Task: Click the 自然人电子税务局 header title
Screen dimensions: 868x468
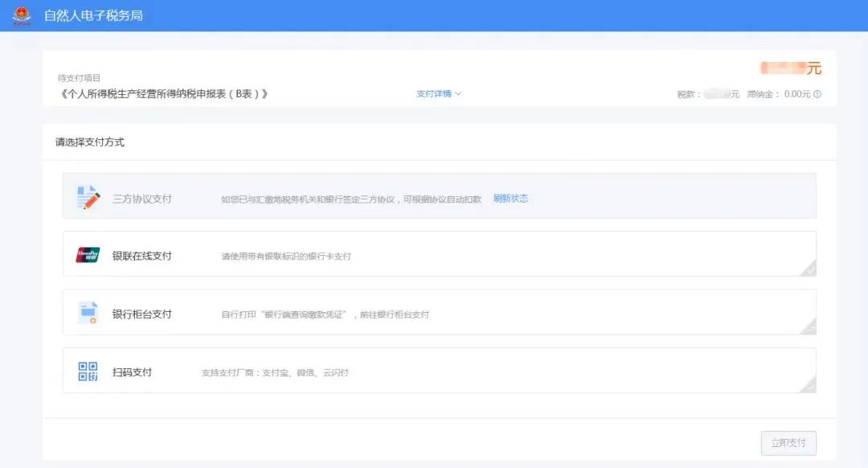Action: (x=93, y=15)
